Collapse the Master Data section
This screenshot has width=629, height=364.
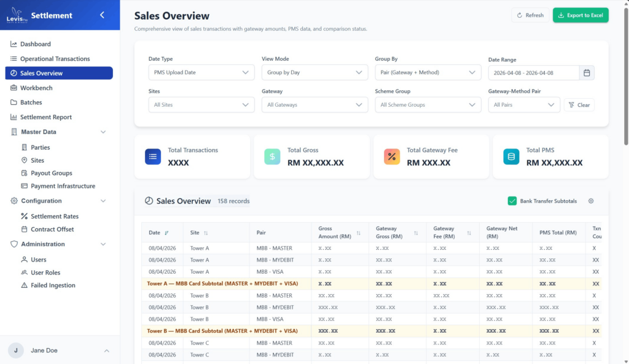click(103, 132)
